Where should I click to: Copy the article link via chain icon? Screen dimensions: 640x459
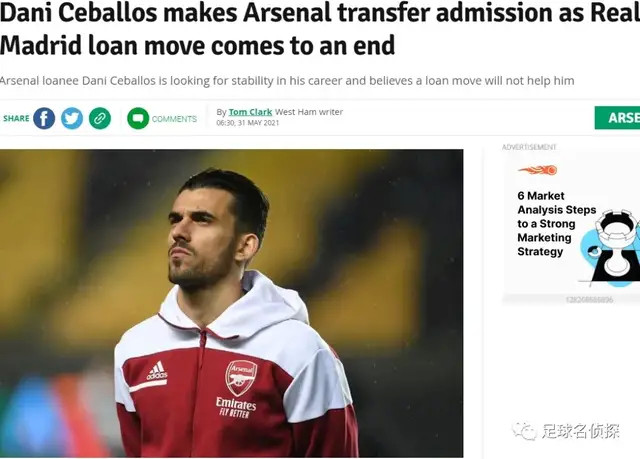click(x=99, y=119)
